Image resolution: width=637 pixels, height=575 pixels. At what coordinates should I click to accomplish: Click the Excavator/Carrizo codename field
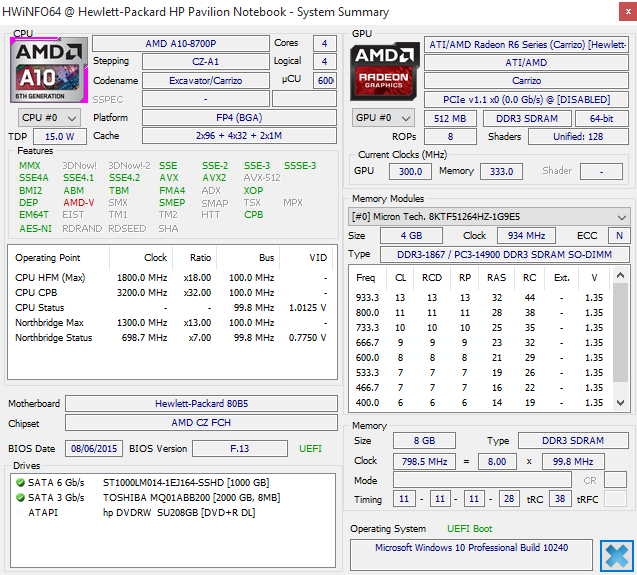click(206, 80)
